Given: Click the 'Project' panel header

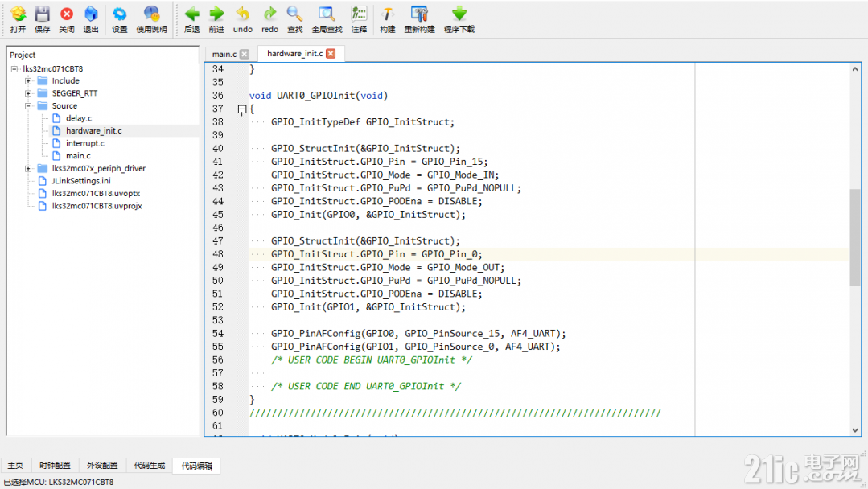Looking at the screenshot, I should (23, 55).
